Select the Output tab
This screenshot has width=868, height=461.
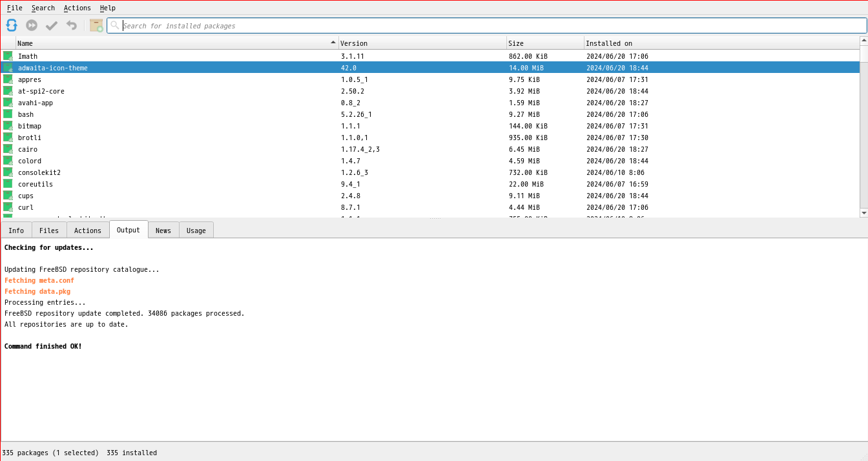(x=129, y=230)
